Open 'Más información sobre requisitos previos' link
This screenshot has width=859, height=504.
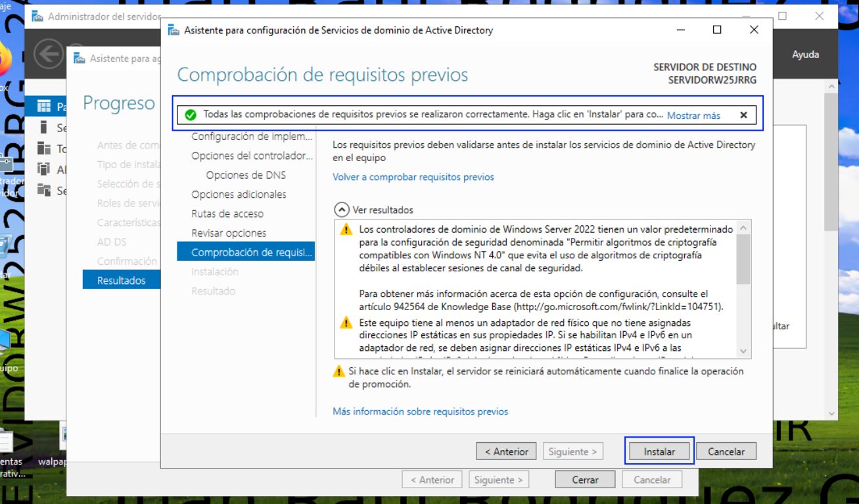[421, 411]
